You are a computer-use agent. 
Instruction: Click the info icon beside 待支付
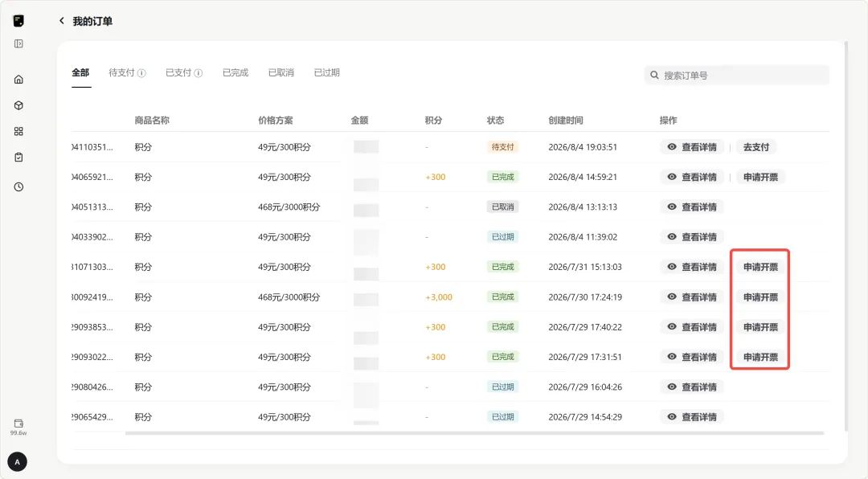click(x=141, y=73)
